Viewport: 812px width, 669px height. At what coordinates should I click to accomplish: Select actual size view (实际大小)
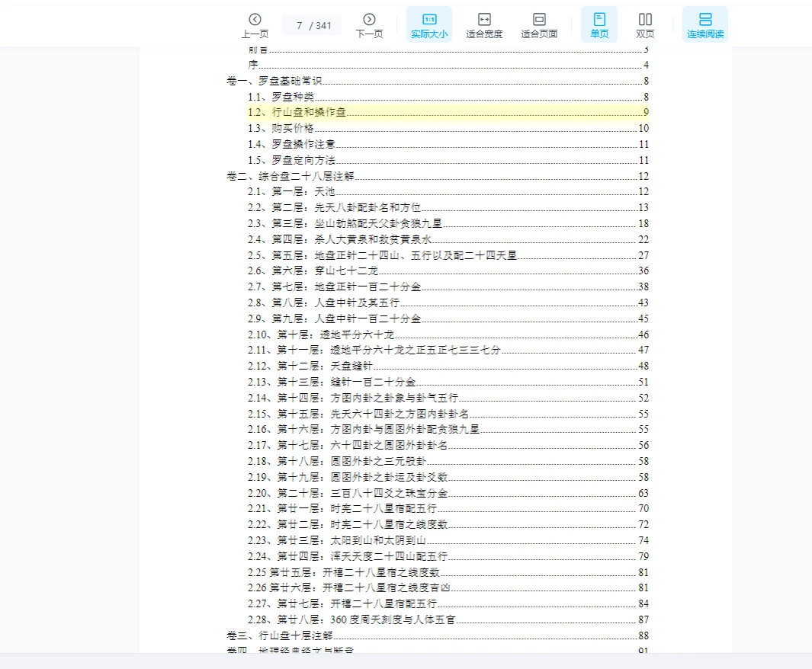click(x=429, y=25)
